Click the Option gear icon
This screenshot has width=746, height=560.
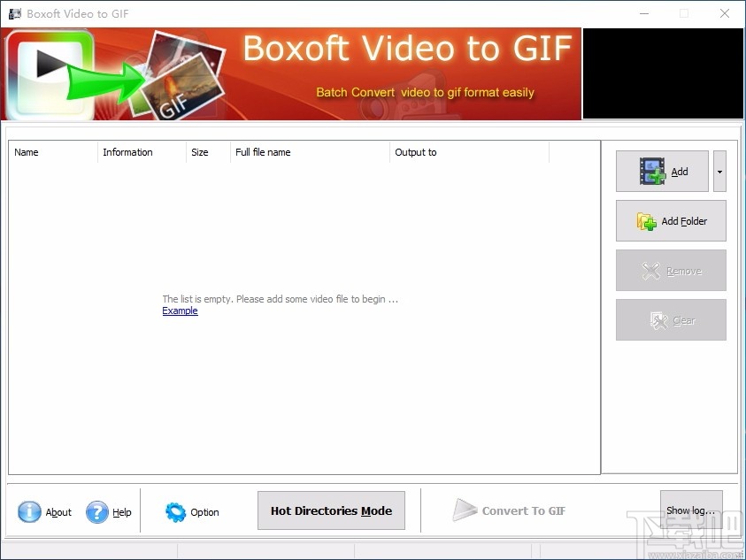[175, 512]
